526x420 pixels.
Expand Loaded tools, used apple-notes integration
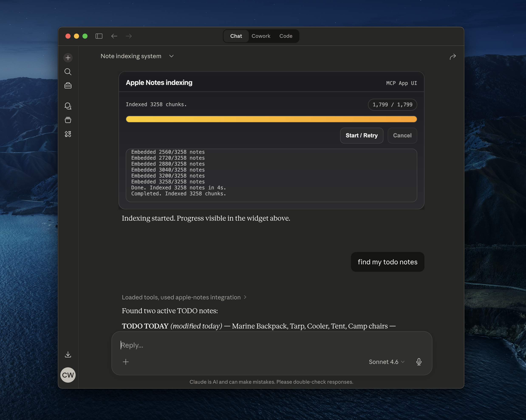tap(184, 297)
